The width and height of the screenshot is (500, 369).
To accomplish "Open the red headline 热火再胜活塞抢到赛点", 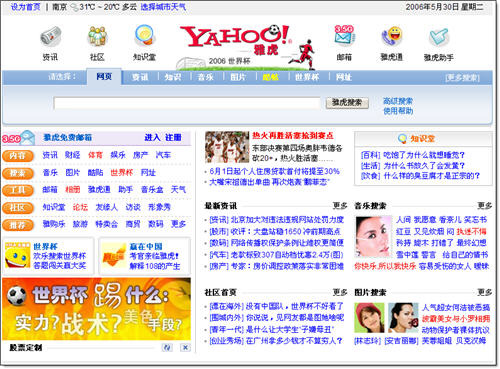I will coord(293,135).
